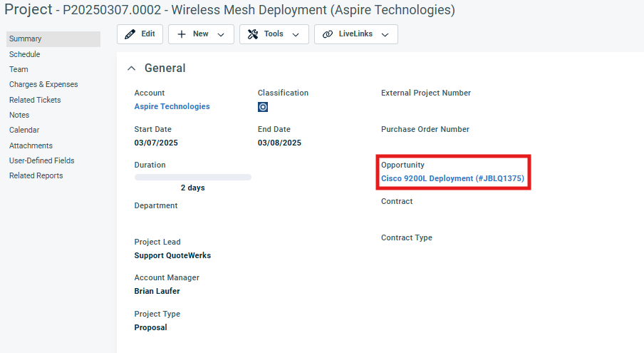
Task: Open Cisco 9200L Deployment opportunity link
Action: [452, 178]
